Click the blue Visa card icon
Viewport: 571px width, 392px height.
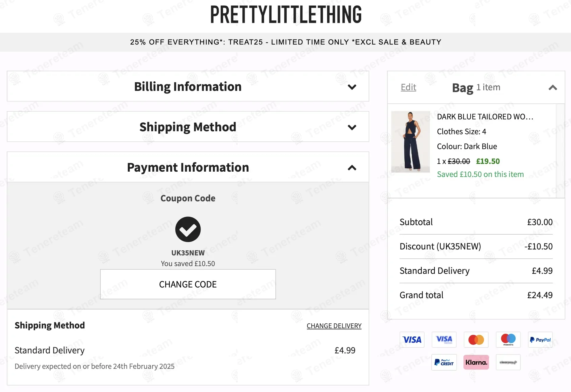412,339
